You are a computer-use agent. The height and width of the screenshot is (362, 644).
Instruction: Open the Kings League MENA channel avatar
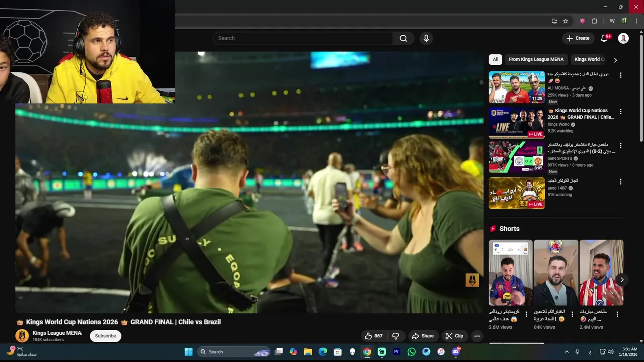pyautogui.click(x=22, y=336)
